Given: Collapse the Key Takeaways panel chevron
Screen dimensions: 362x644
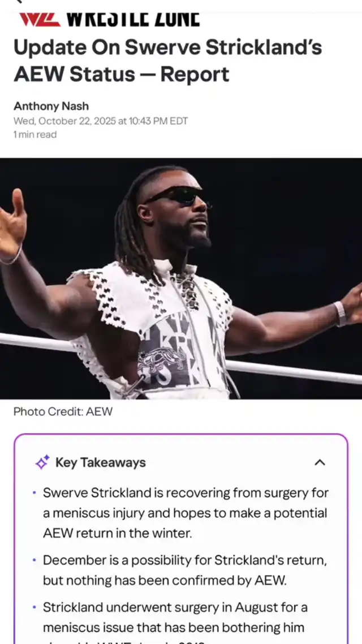Looking at the screenshot, I should 320,462.
